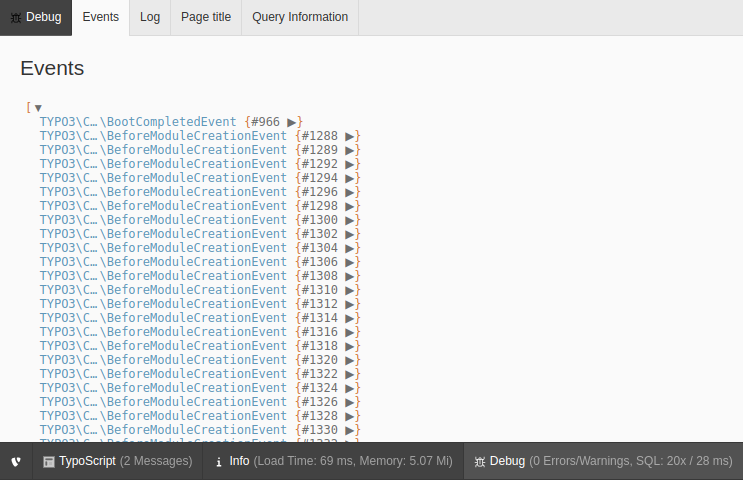The width and height of the screenshot is (743, 480).
Task: Expand BeforeModuleCreationEvent #1289 object
Action: click(350, 151)
